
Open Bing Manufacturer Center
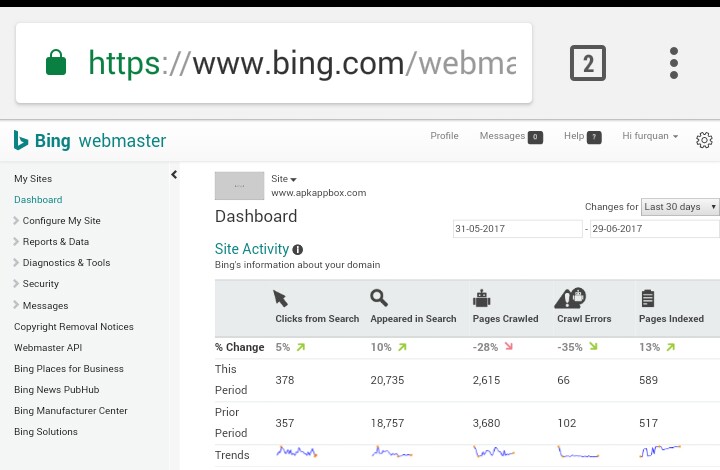[x=71, y=411]
